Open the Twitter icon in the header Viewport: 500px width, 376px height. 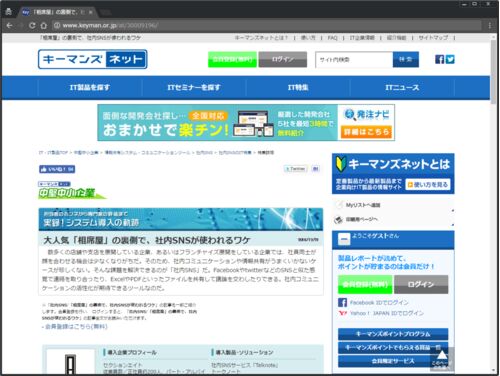click(x=450, y=59)
